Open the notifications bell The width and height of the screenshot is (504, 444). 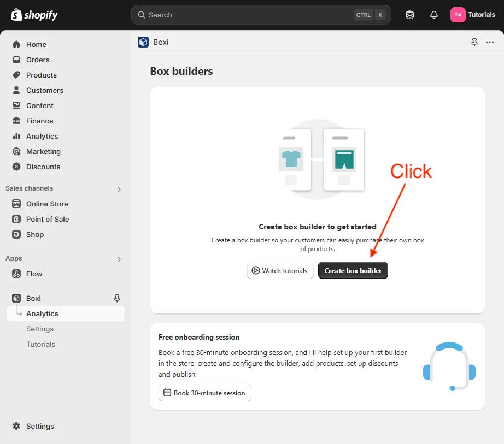(x=433, y=15)
